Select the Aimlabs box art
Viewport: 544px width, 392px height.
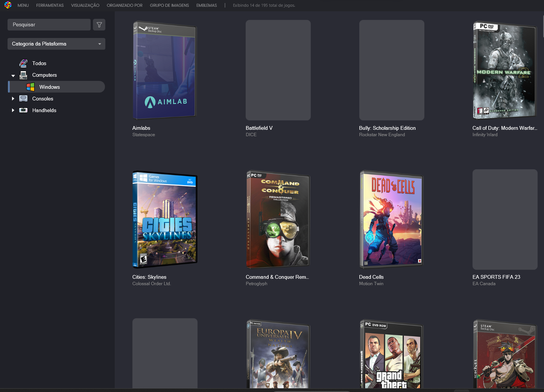pos(165,70)
